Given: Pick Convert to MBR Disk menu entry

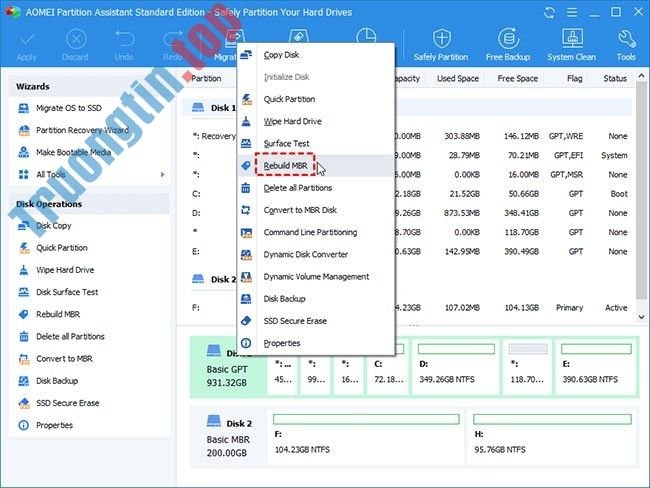Looking at the screenshot, I should [x=301, y=210].
